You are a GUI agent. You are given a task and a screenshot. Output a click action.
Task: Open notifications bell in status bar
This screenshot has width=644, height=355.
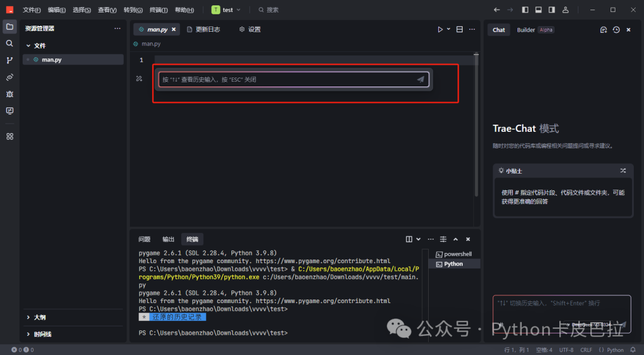(633, 350)
